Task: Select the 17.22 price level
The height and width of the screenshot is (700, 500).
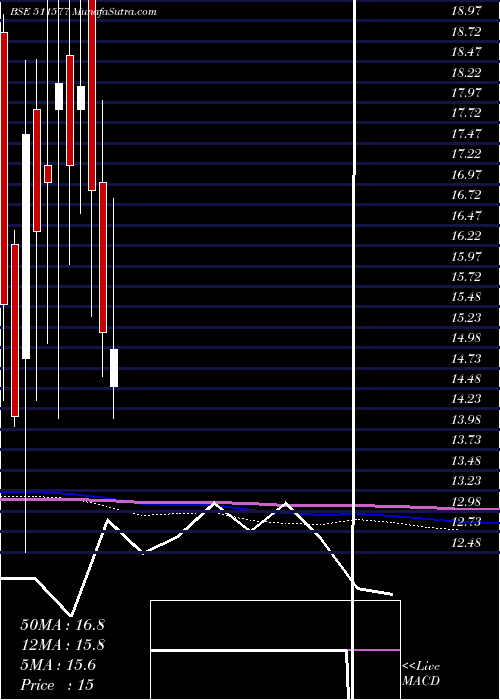Action: click(x=466, y=154)
